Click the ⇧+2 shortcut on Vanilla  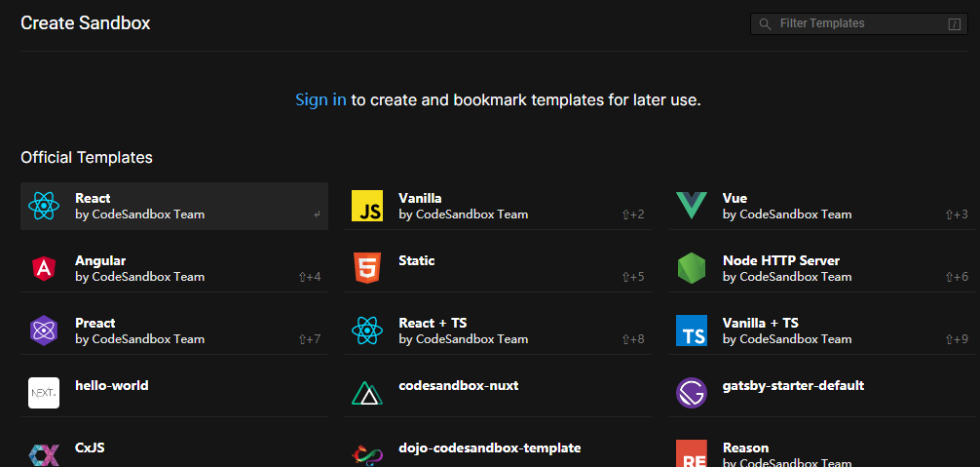coord(633,214)
